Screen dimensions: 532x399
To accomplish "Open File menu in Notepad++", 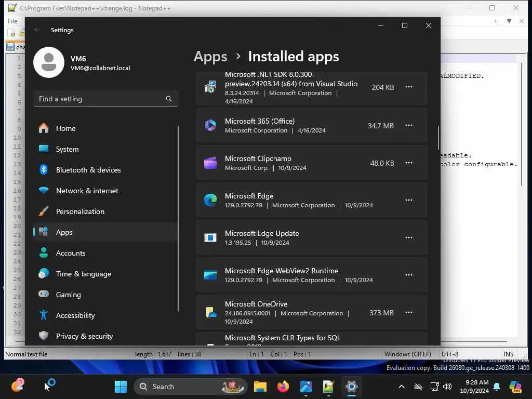I will [x=12, y=21].
